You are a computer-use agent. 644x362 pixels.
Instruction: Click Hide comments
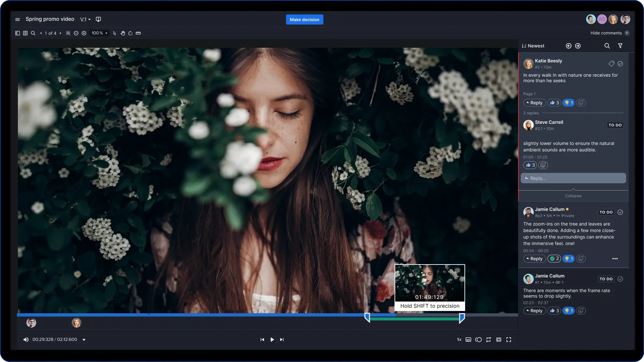606,33
